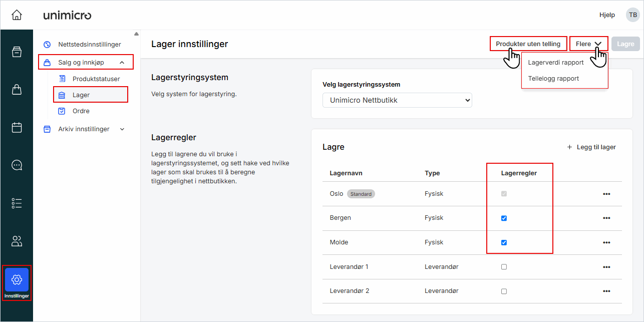Viewport: 644px width, 322px height.
Task: Collapse the Salg og innkjøp section
Action: coord(122,62)
